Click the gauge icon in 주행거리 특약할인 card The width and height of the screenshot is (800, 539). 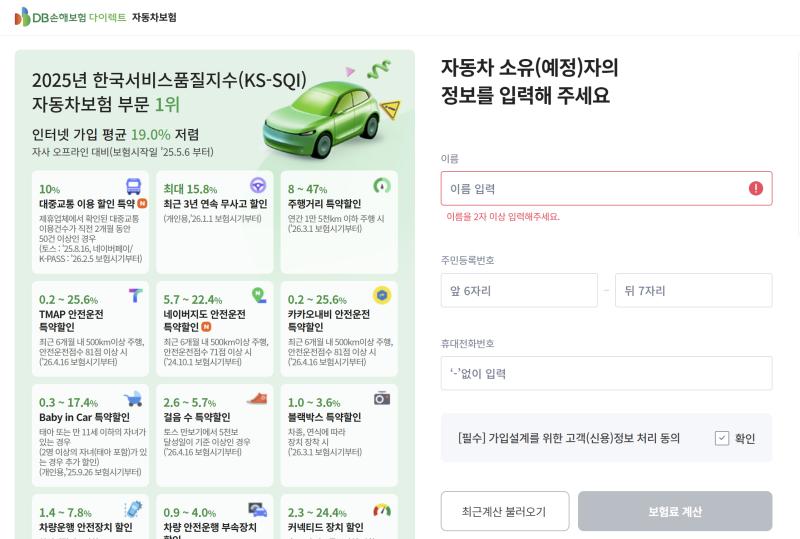point(382,185)
